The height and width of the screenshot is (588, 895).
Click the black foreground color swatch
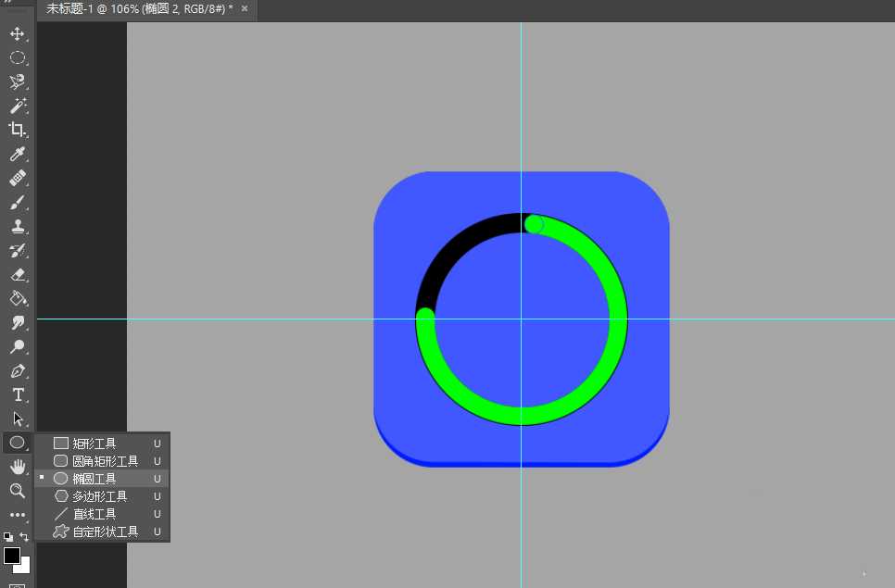pyautogui.click(x=11, y=555)
